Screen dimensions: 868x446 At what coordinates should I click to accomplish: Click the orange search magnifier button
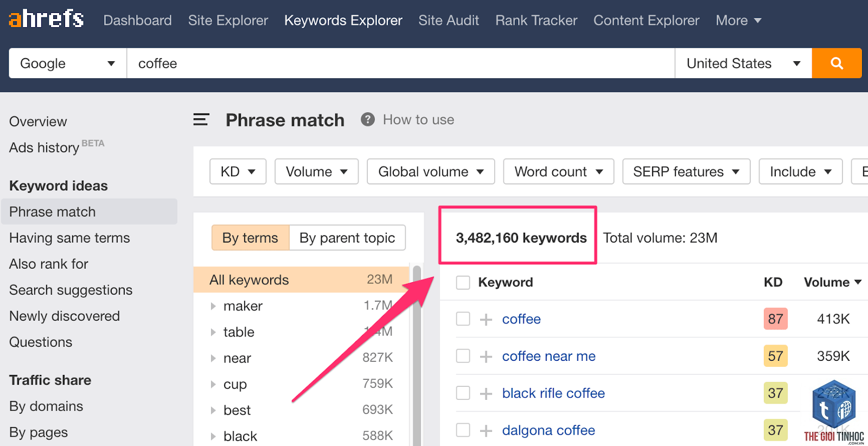837,63
